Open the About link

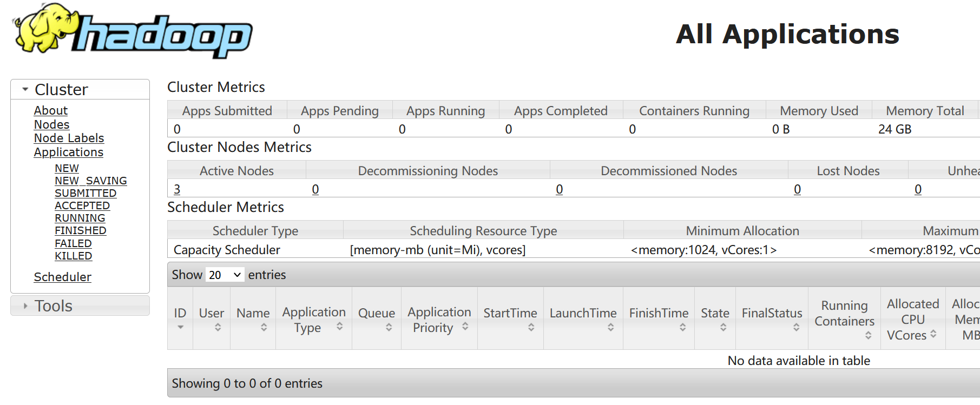[x=51, y=110]
